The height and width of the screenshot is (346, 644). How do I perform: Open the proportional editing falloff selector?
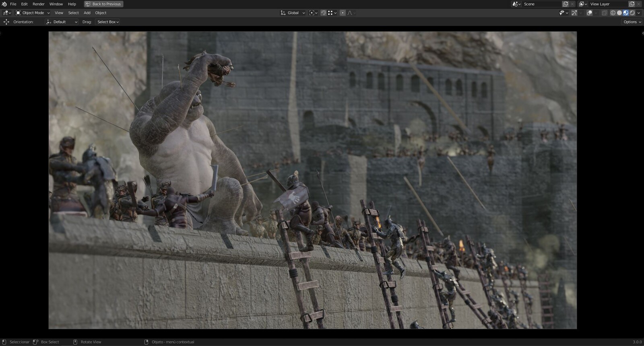point(351,13)
